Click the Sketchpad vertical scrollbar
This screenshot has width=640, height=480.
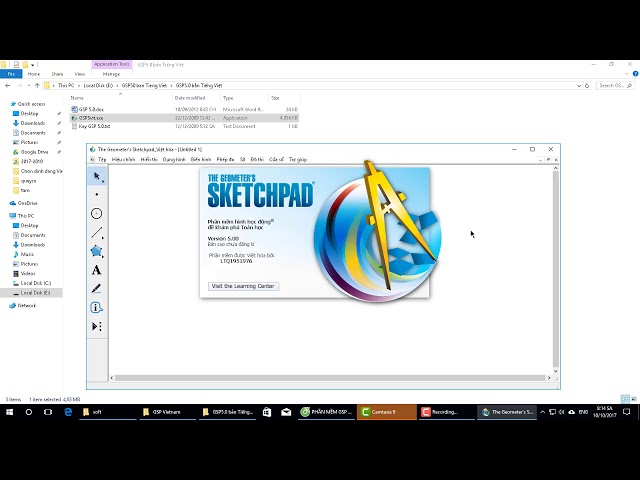[556, 269]
